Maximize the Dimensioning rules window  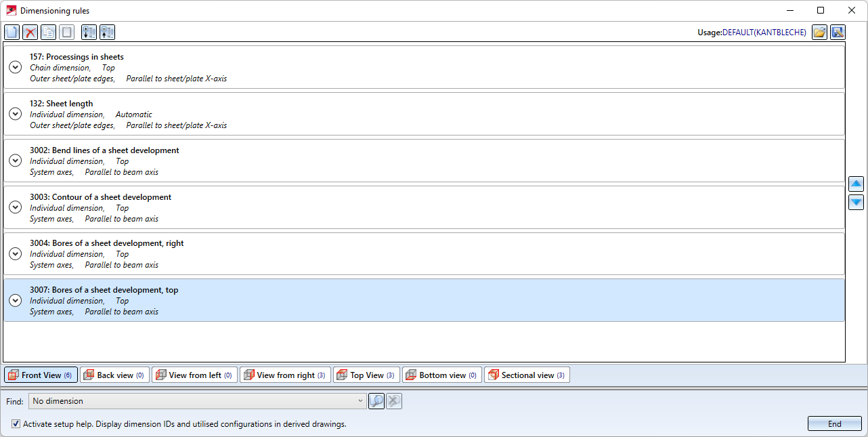(x=821, y=10)
